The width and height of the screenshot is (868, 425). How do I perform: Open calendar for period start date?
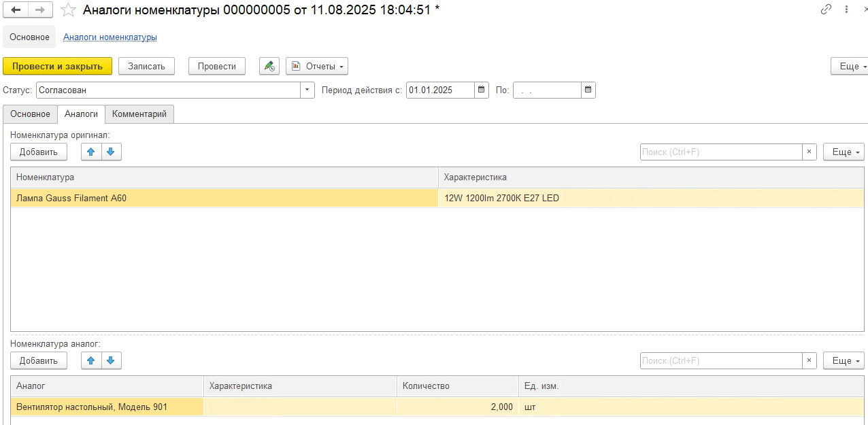point(482,90)
